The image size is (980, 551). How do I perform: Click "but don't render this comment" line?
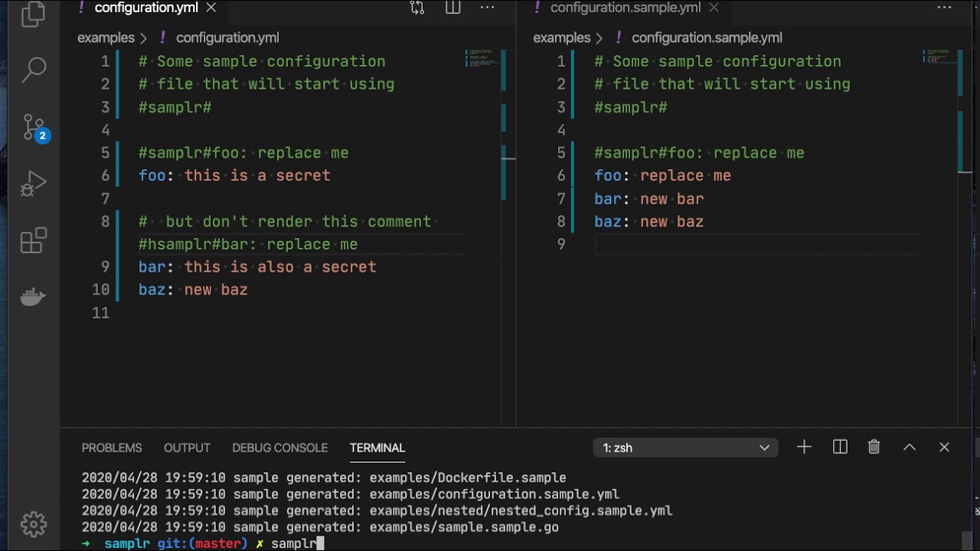pos(285,221)
